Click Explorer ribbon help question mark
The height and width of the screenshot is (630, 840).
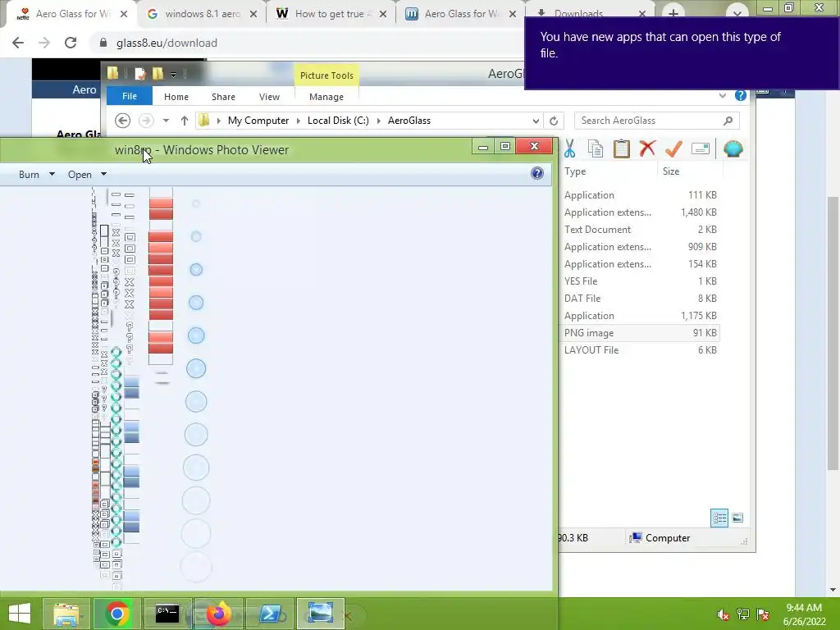point(741,95)
